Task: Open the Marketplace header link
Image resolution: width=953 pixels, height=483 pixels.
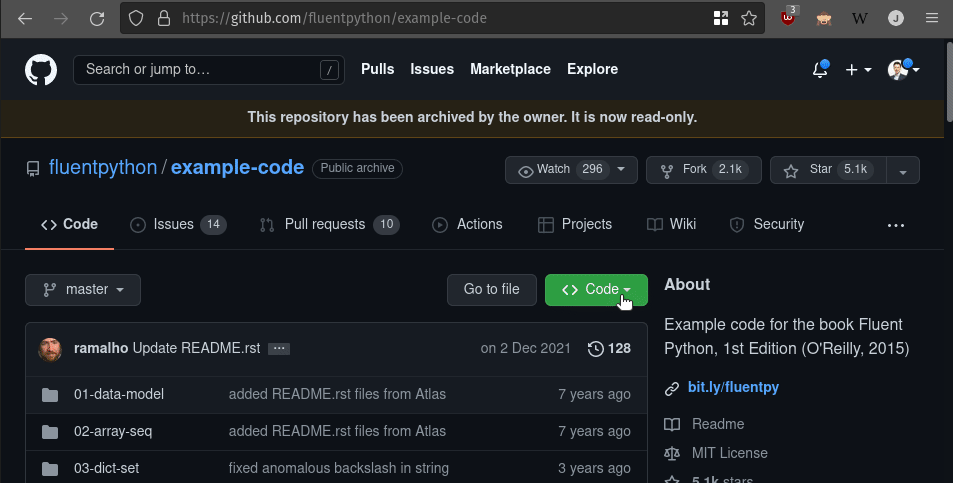Action: (x=511, y=69)
